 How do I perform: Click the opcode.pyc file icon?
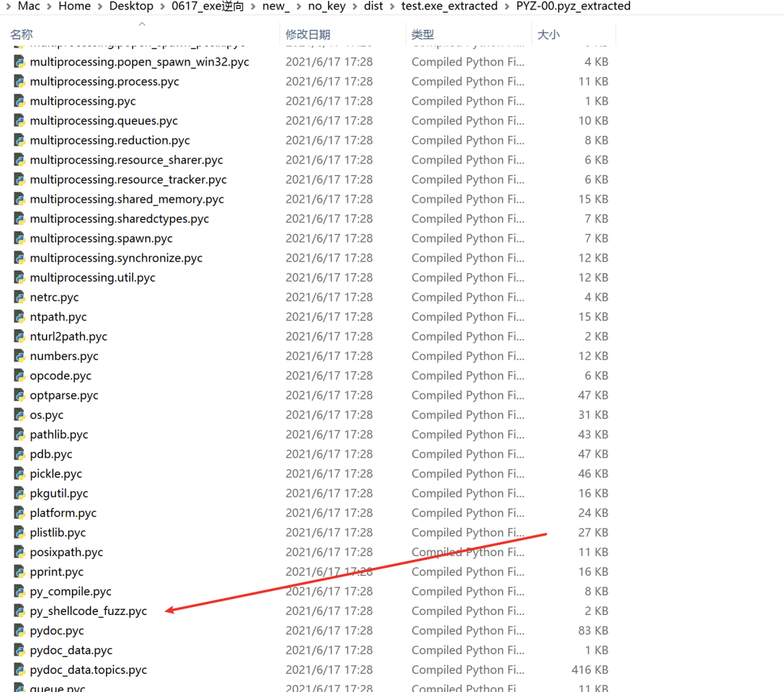click(x=20, y=375)
